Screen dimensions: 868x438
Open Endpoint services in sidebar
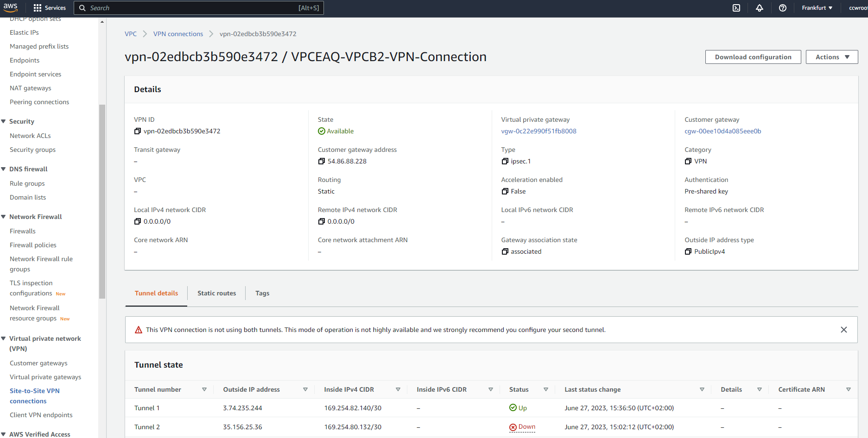(x=35, y=74)
